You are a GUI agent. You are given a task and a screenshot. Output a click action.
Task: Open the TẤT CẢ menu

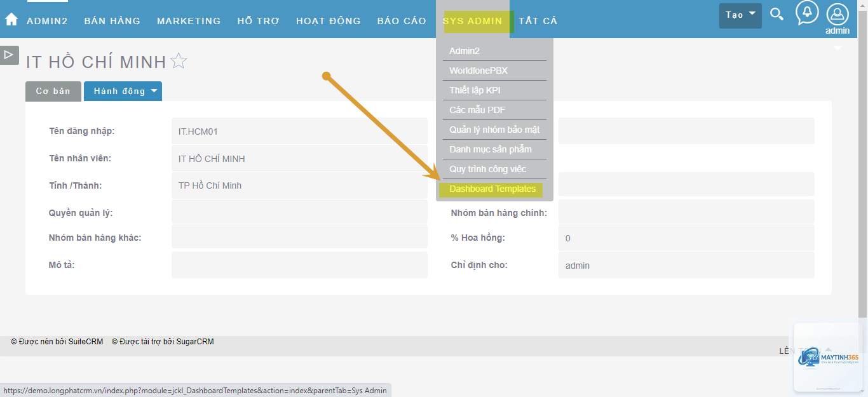click(x=538, y=21)
